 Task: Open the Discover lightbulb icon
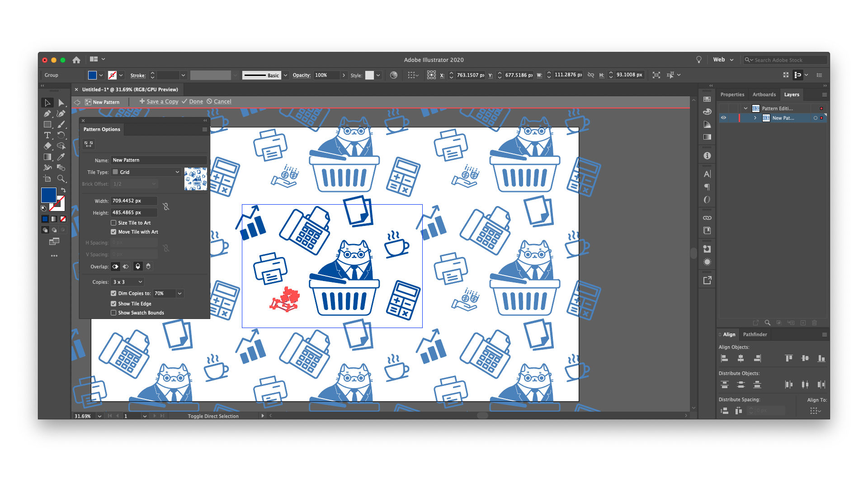(699, 60)
